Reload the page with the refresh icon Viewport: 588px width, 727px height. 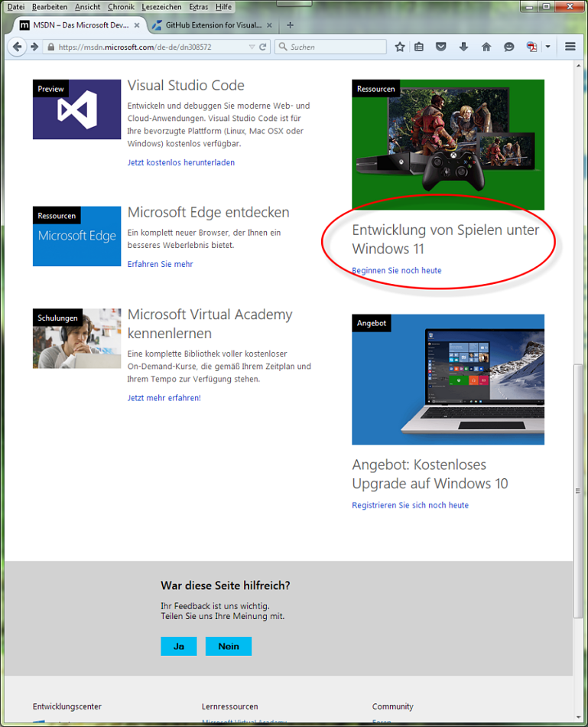pyautogui.click(x=263, y=47)
